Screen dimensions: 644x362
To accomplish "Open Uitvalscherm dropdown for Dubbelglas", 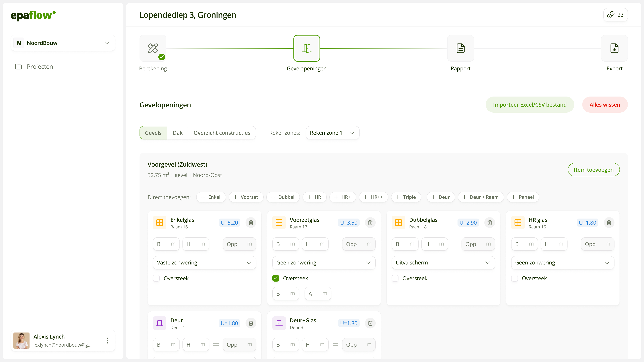I will 443,263.
